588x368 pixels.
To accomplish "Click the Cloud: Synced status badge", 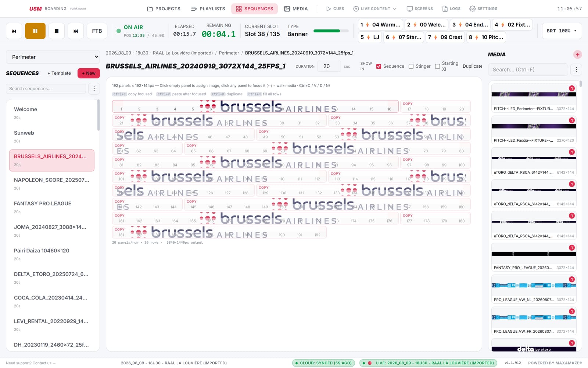I will [323, 363].
